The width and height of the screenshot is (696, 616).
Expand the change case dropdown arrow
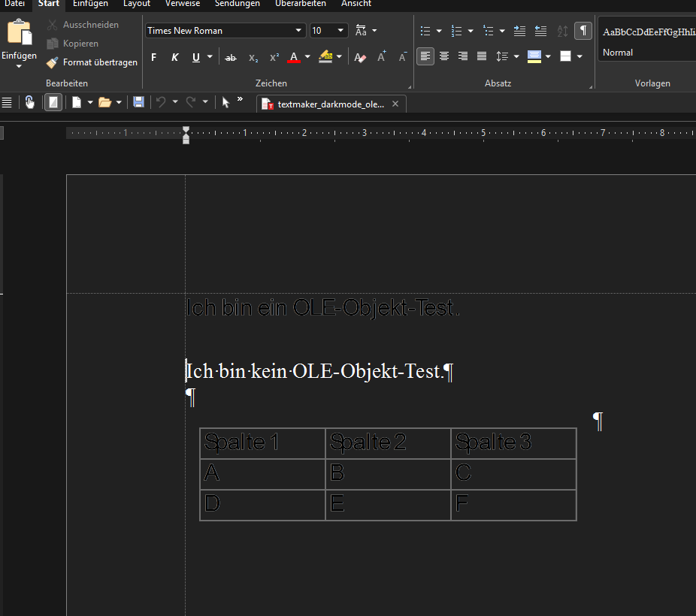pos(374,31)
